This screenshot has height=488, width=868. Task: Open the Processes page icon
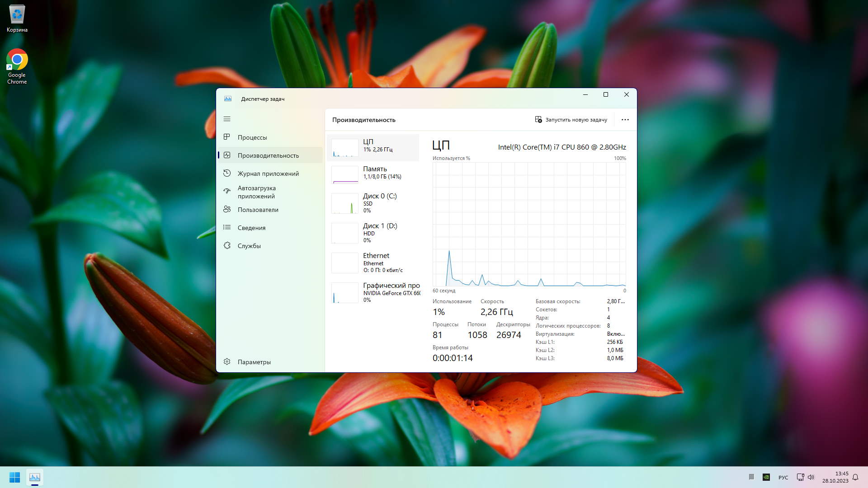[x=227, y=137]
